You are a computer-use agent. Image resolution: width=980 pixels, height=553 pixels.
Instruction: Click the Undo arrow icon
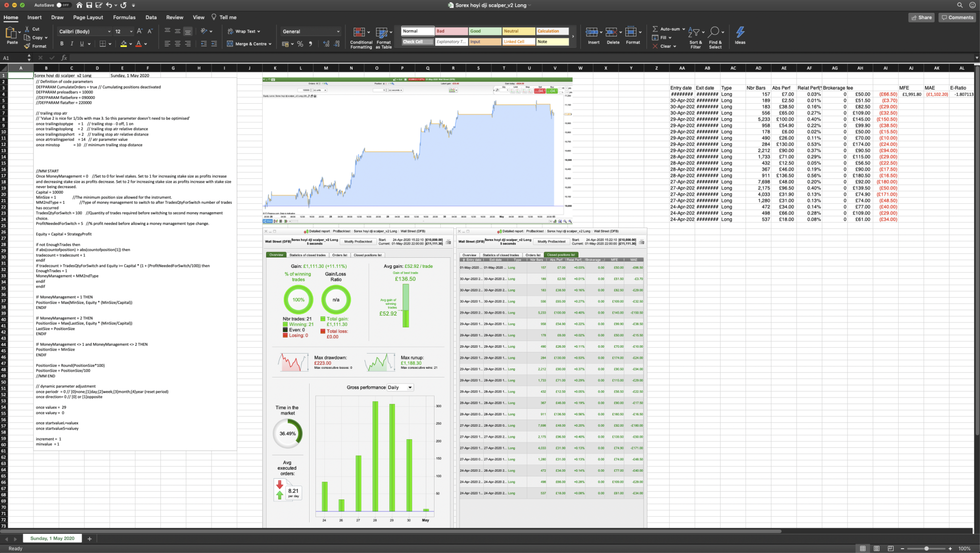point(109,5)
